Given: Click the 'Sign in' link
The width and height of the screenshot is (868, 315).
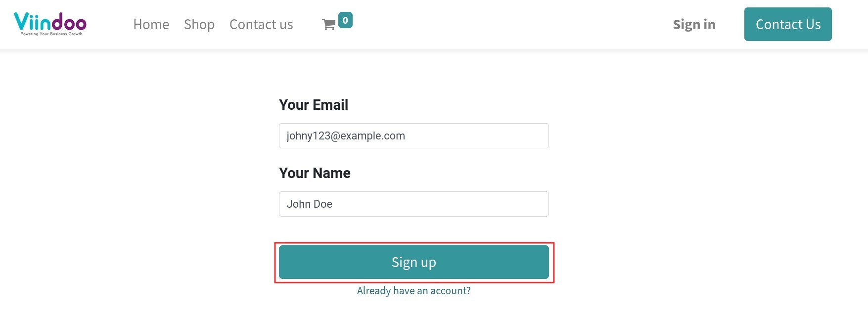Looking at the screenshot, I should pyautogui.click(x=693, y=24).
